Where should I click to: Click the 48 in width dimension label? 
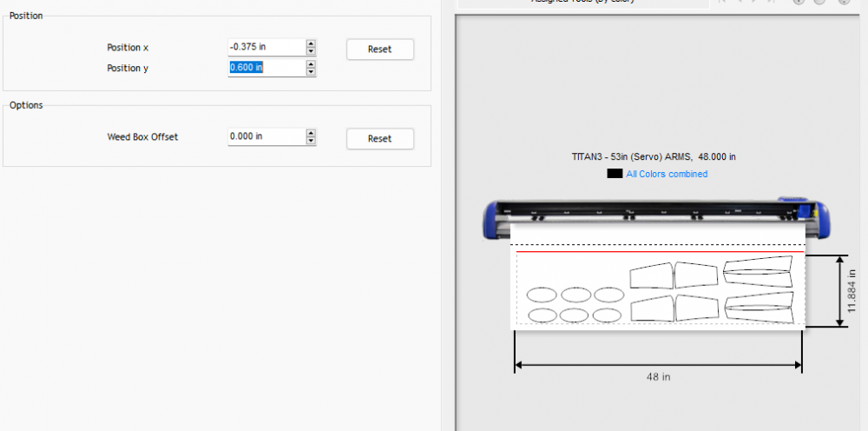coord(658,377)
